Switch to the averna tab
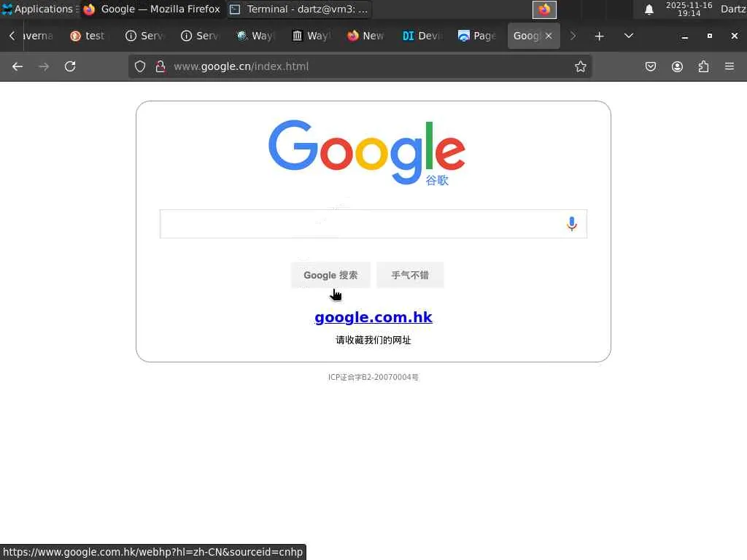The width and height of the screenshot is (747, 560). point(38,36)
